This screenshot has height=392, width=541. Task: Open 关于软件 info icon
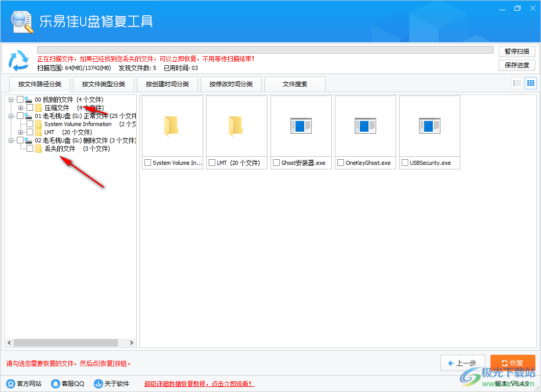[97, 383]
